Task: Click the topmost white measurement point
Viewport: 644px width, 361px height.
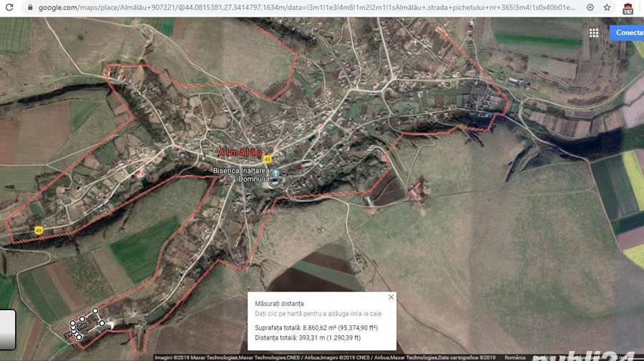Action: 94,312
